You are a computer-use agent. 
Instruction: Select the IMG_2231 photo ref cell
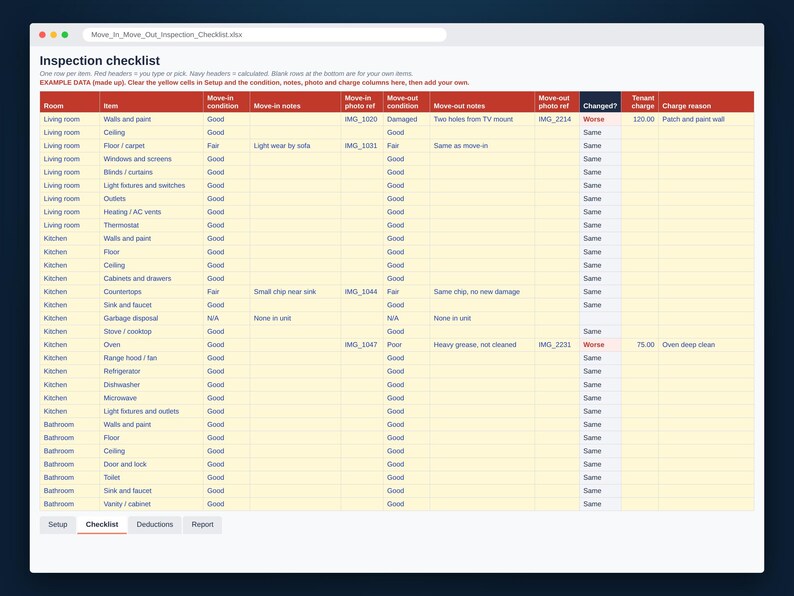pyautogui.click(x=557, y=344)
